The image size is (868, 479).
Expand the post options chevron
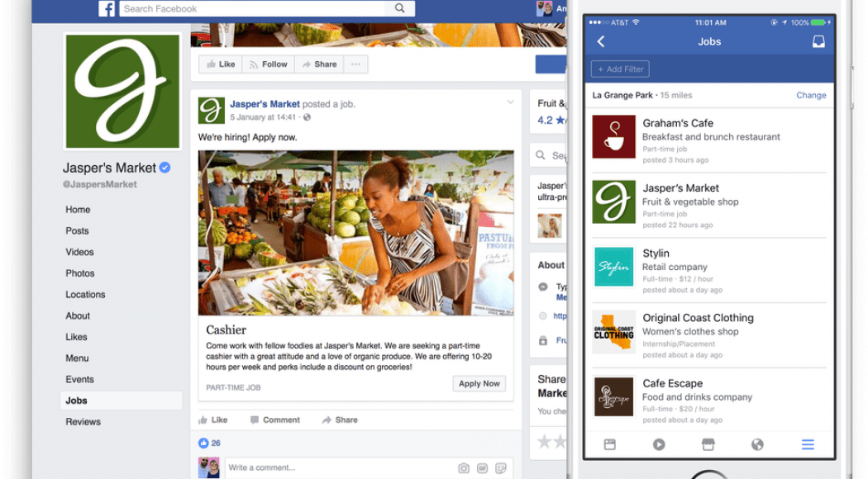pos(510,102)
